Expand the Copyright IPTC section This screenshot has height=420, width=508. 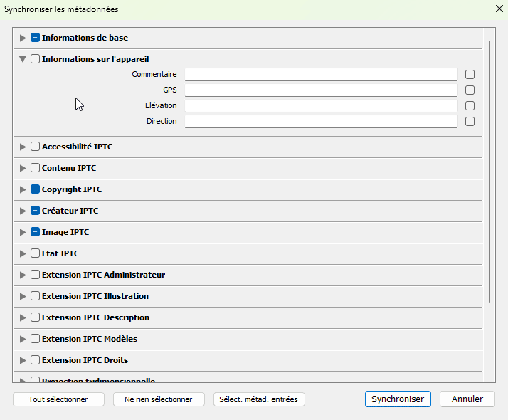pos(23,189)
